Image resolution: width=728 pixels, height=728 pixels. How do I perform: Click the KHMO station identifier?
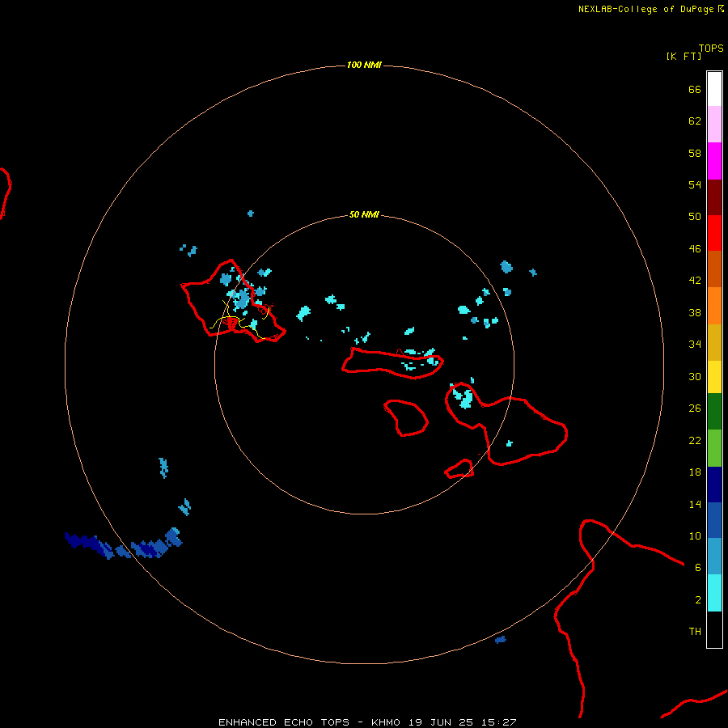click(385, 722)
